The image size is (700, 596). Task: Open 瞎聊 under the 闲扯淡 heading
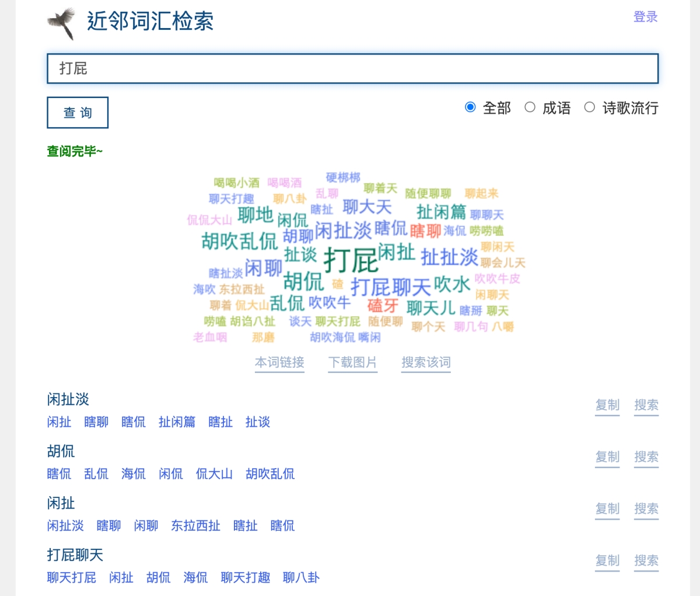(96, 422)
